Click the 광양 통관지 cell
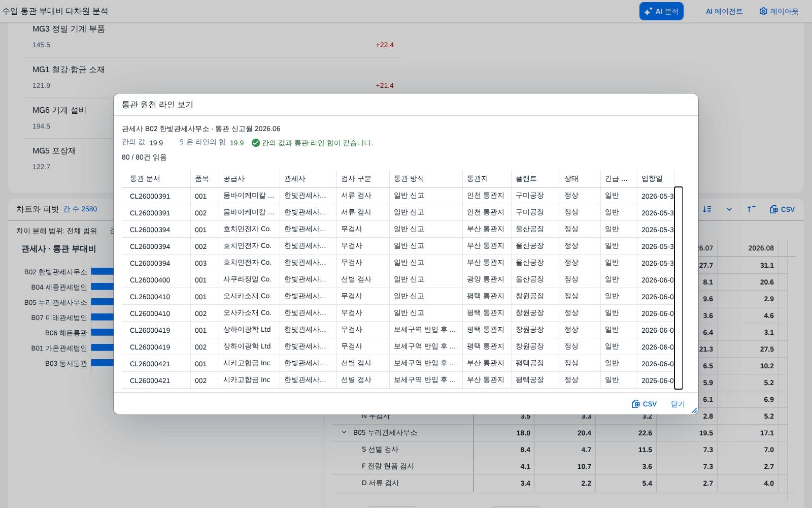Image resolution: width=812 pixels, height=508 pixels. 487,280
